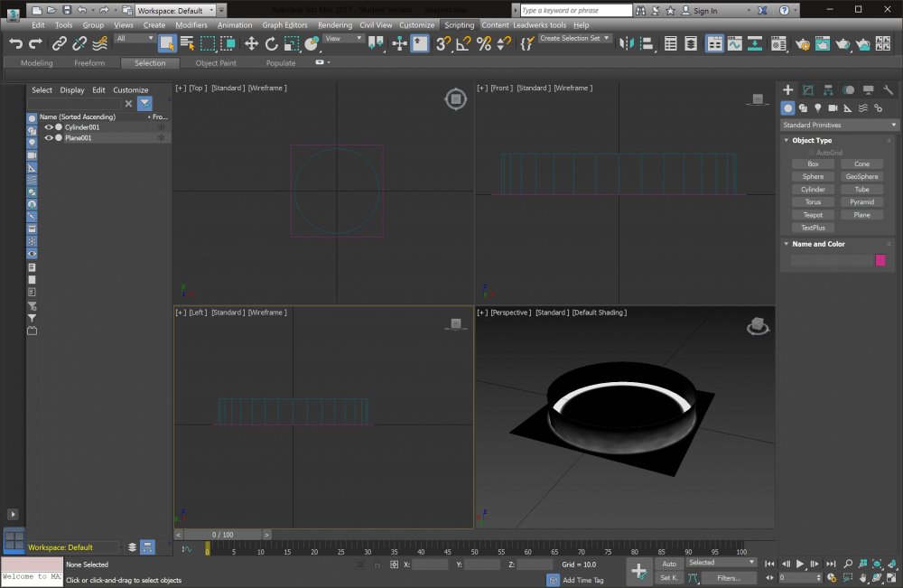903x588 pixels.
Task: Click the Filters... button
Action: 728,577
